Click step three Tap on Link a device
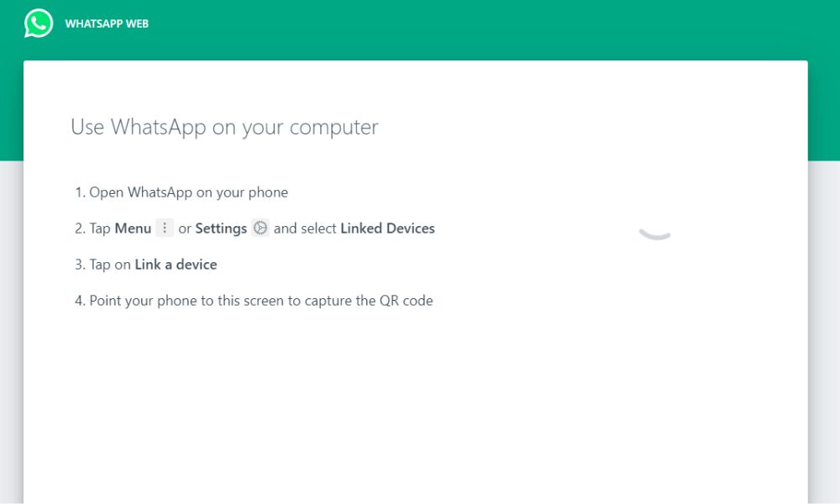 144,264
